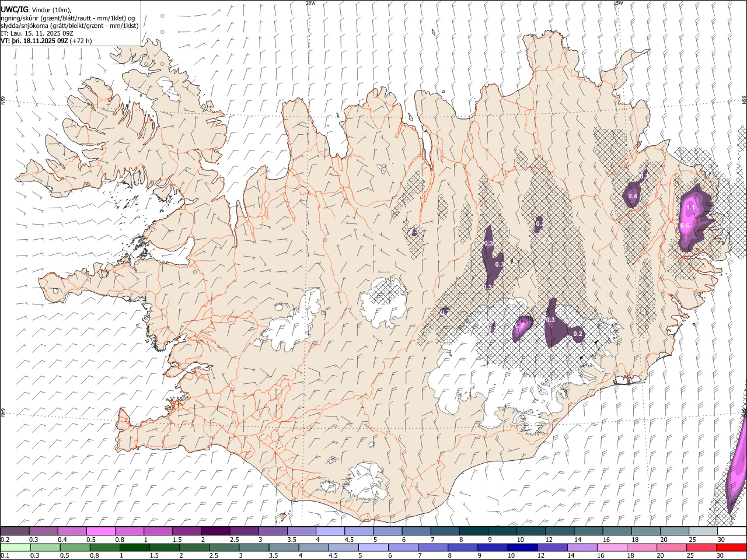Click the '15W' longitude label at the top

[618, 3]
